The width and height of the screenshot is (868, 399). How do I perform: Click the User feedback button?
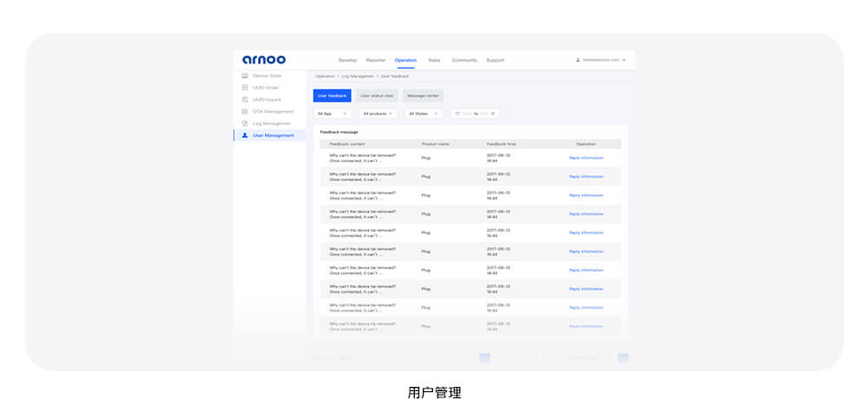tap(332, 95)
